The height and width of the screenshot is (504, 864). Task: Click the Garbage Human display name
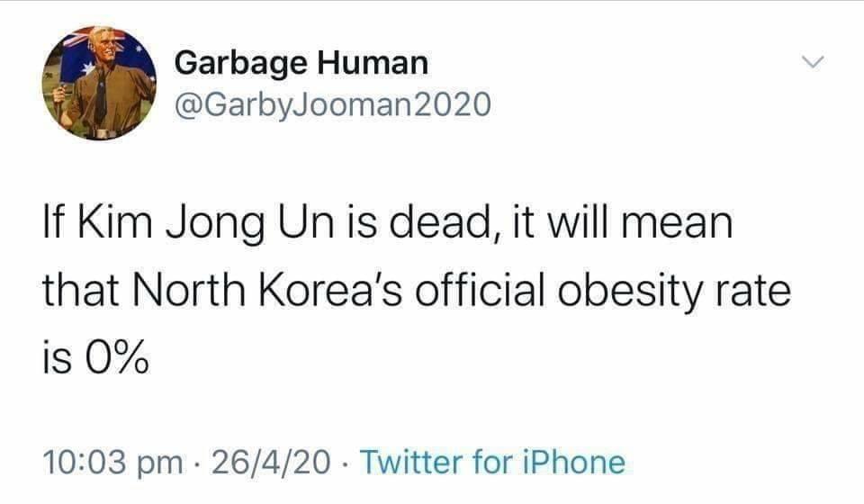point(301,63)
